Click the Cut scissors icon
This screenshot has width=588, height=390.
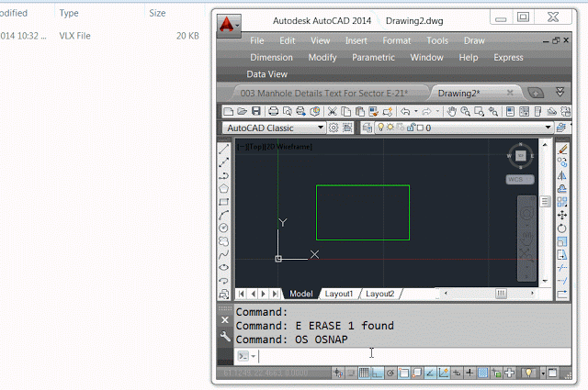click(332, 111)
